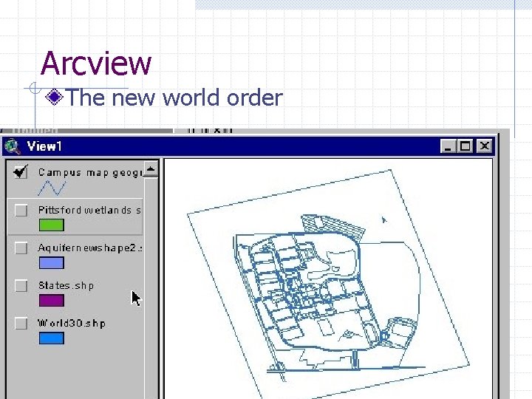Click the blue World30.shp color swatch
The width and height of the screenshot is (532, 399).
(52, 338)
